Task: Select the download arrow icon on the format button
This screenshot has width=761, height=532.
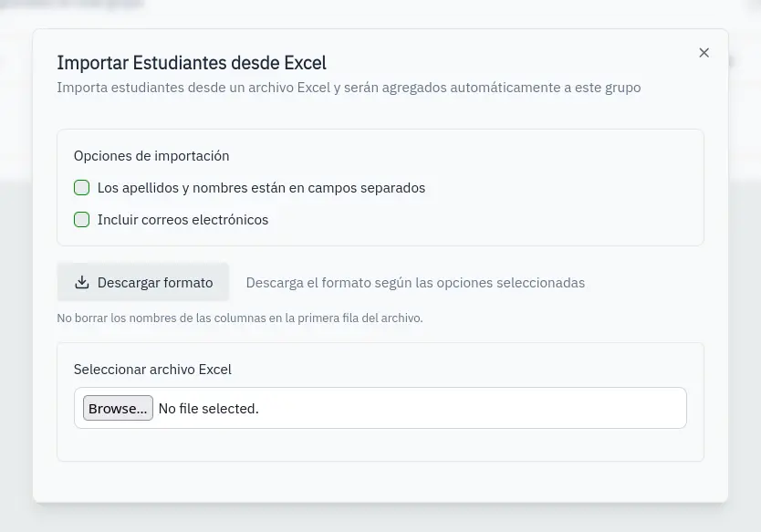Action: point(82,281)
